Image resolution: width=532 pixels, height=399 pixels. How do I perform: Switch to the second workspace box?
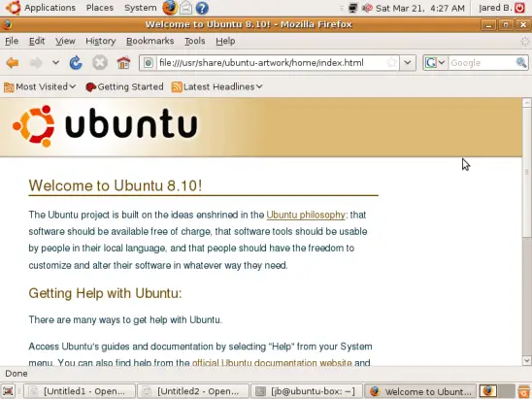pos(506,391)
